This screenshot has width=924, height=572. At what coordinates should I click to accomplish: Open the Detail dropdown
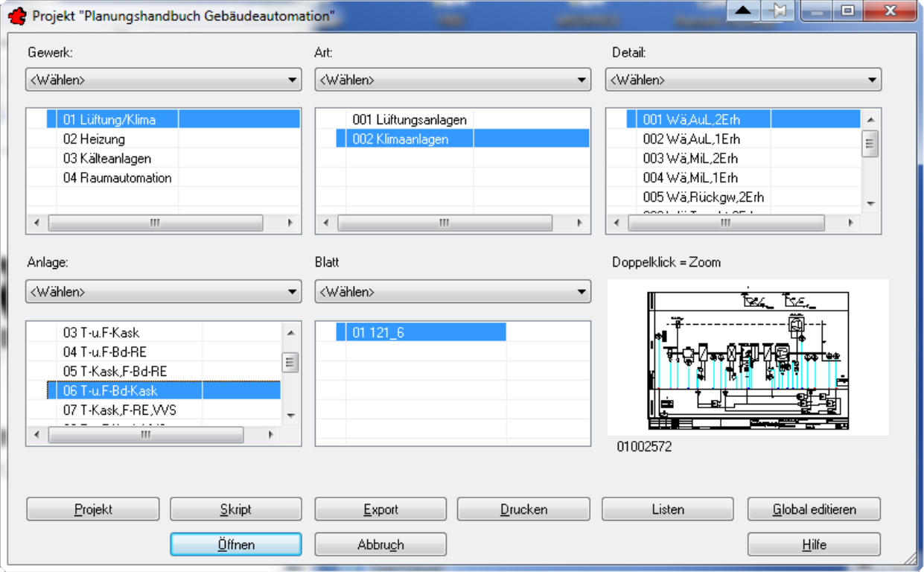[x=743, y=80]
